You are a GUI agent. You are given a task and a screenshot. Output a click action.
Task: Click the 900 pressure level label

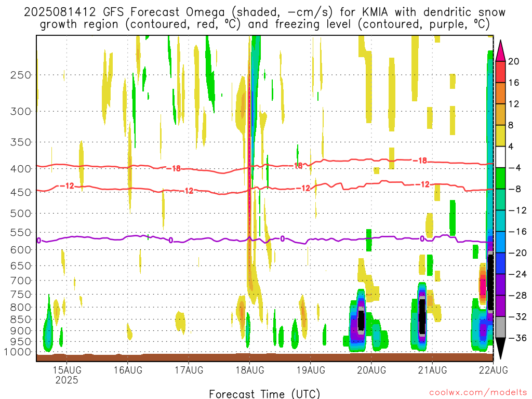(21, 331)
